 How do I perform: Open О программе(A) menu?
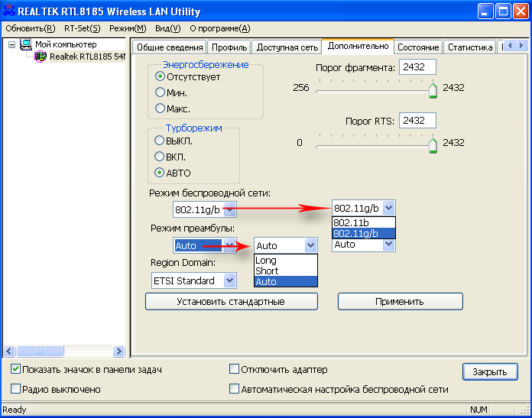pyautogui.click(x=220, y=28)
